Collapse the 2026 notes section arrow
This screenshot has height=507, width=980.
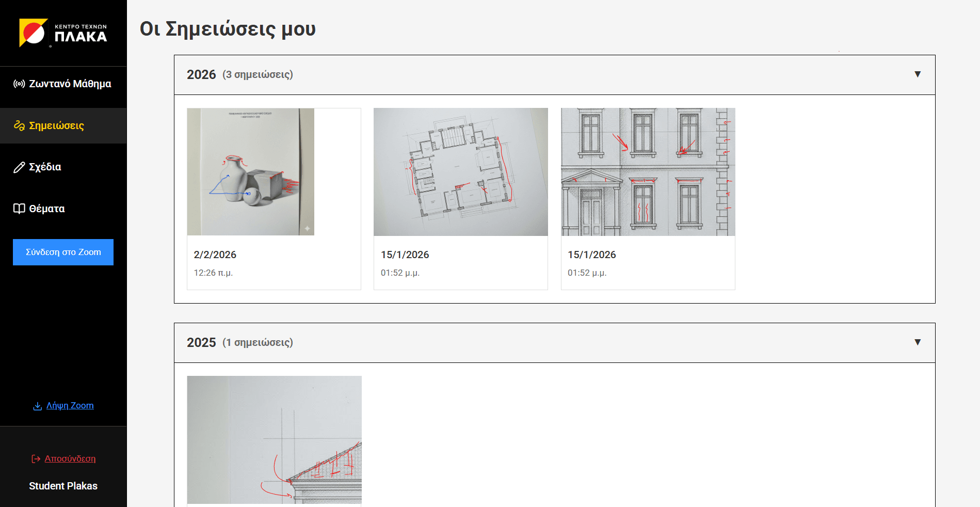click(917, 74)
